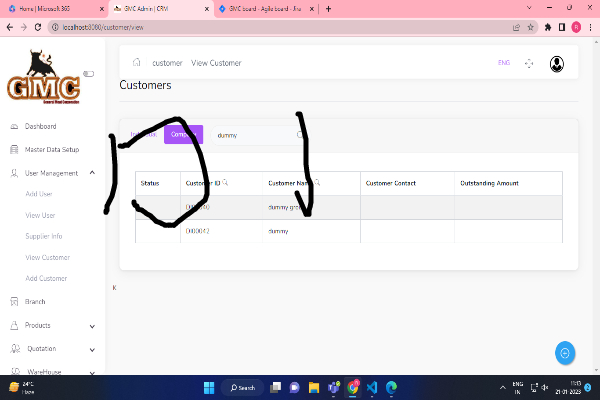Click the Branch sidebar icon
The height and width of the screenshot is (400, 600).
13,301
